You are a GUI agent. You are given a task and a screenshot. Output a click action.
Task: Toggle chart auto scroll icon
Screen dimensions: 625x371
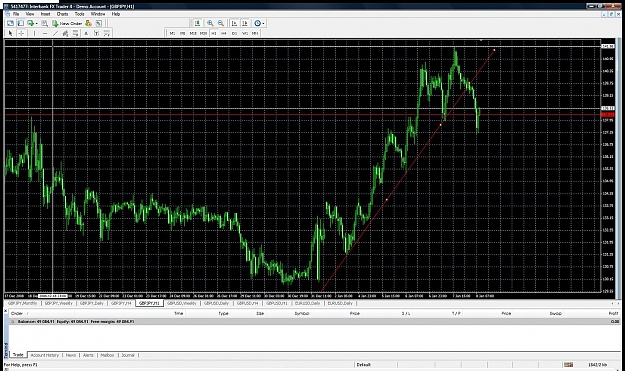[234, 24]
